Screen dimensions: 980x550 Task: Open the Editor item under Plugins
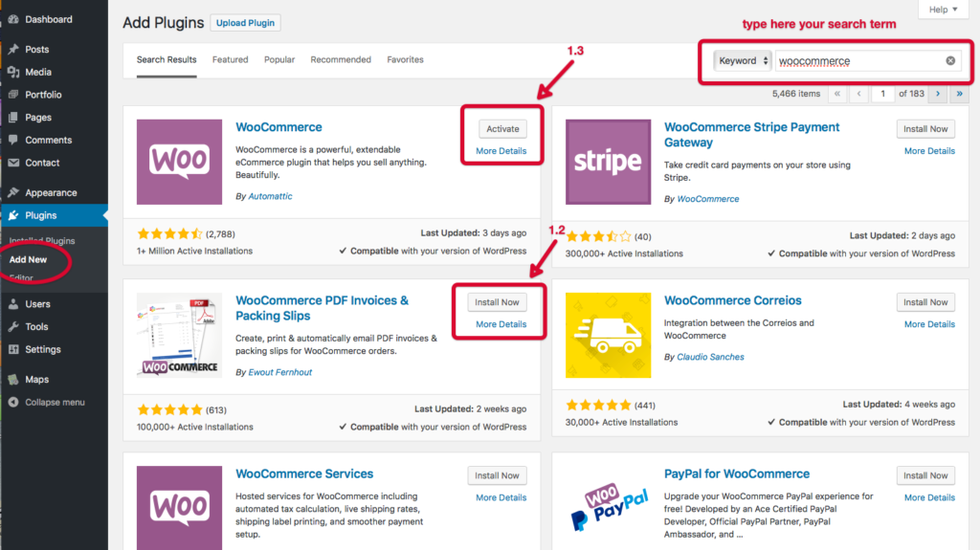(x=21, y=277)
